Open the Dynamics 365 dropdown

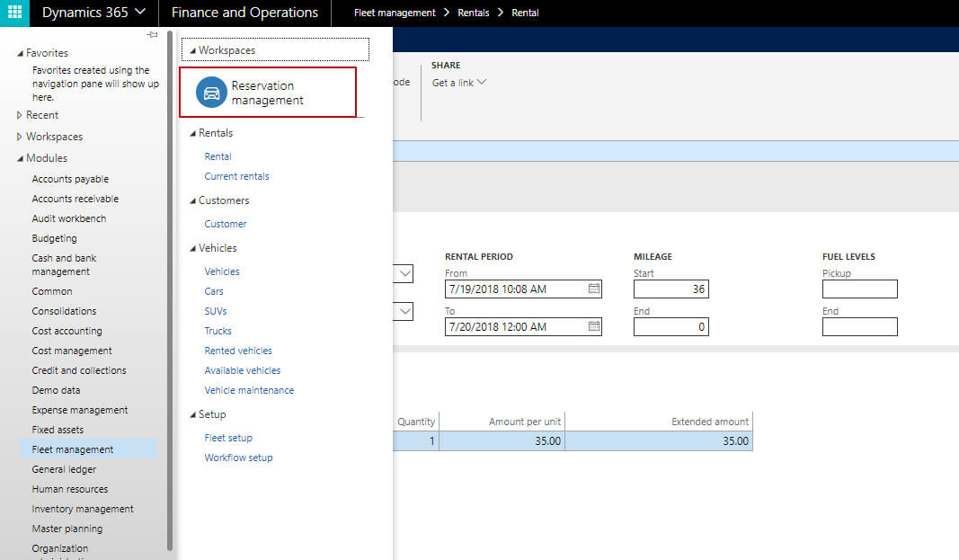pos(93,13)
